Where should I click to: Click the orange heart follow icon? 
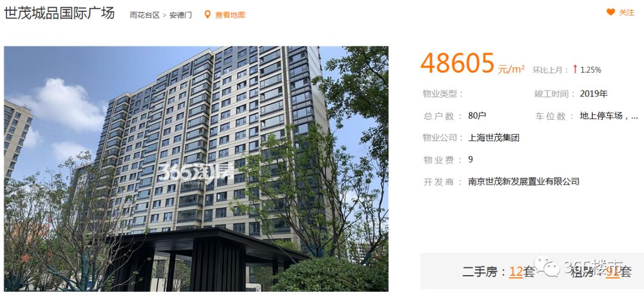pyautogui.click(x=611, y=13)
